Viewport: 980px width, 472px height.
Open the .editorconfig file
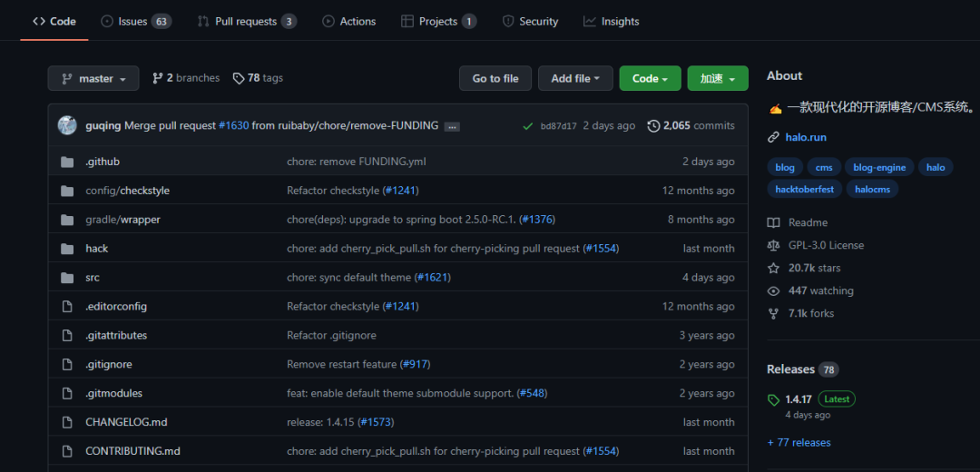[x=116, y=306]
